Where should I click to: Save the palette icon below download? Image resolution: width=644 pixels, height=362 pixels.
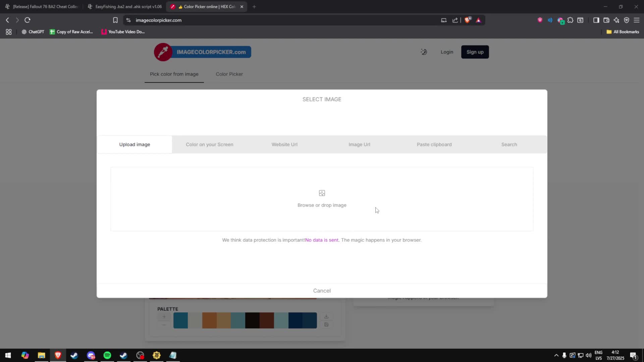tap(326, 324)
